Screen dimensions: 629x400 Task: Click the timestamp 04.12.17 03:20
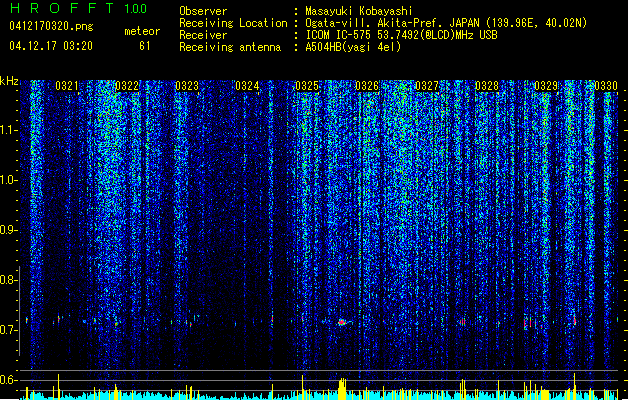(x=51, y=46)
